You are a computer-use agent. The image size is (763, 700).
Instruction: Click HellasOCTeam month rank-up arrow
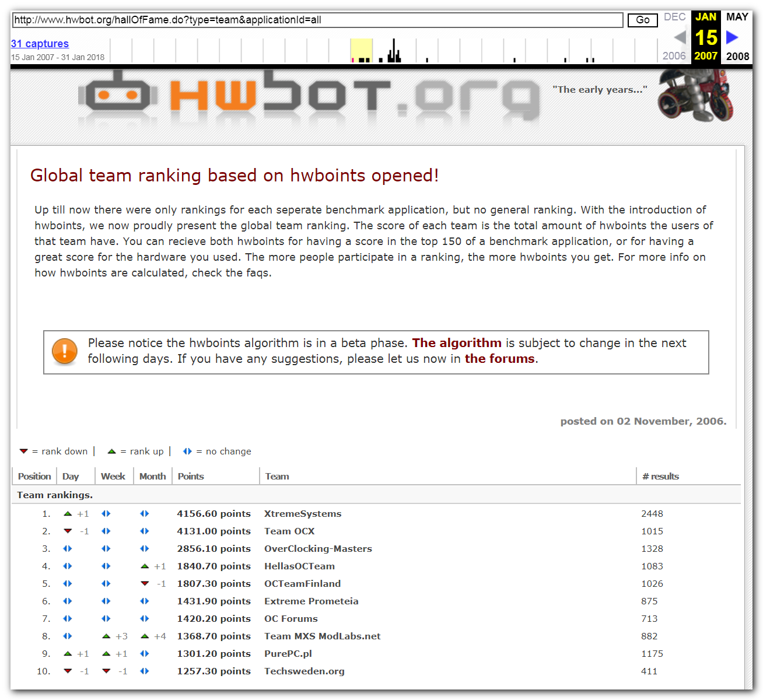(145, 566)
